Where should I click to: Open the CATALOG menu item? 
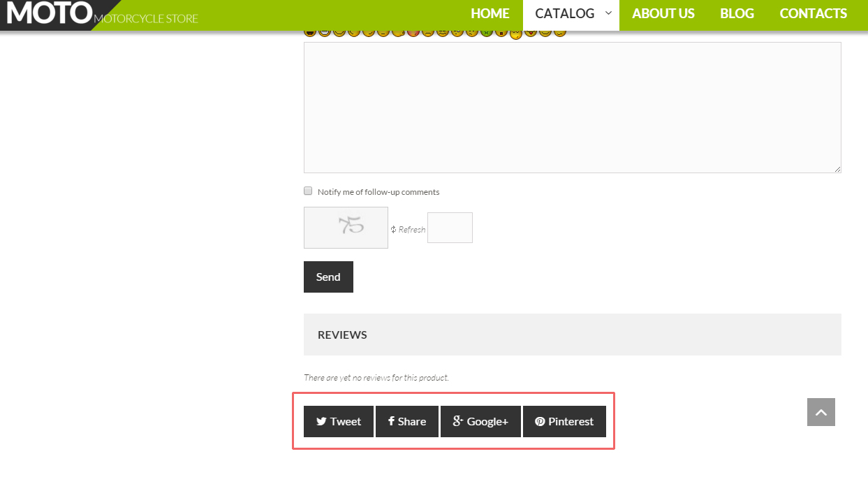click(x=565, y=13)
